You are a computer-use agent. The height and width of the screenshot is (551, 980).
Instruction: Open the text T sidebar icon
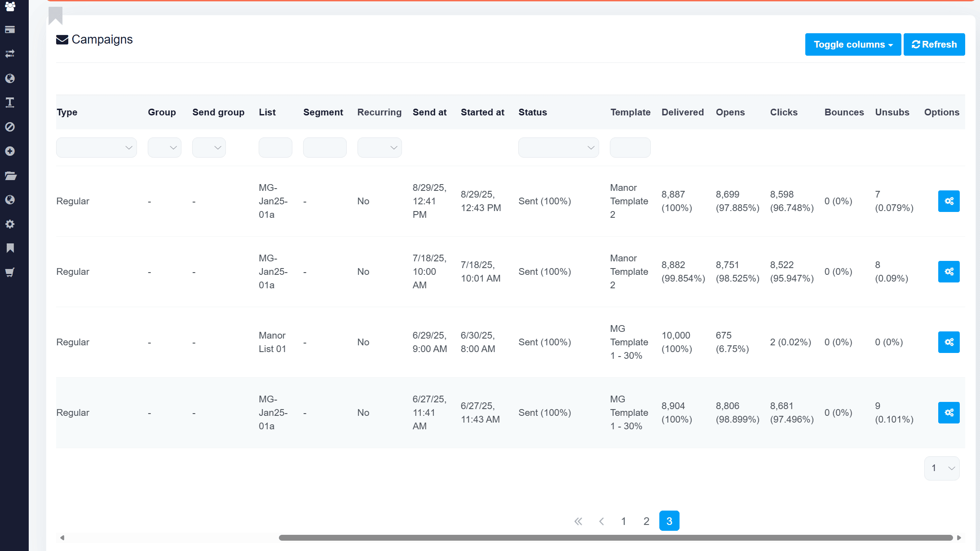[x=10, y=102]
